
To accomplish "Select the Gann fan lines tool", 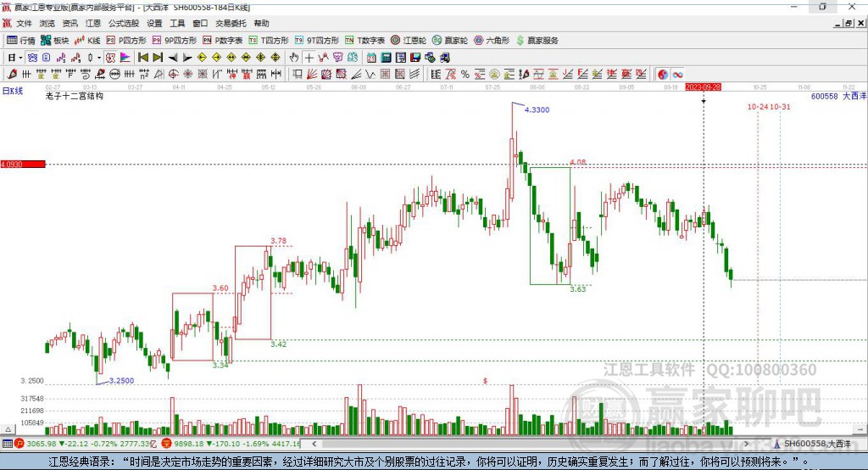I will point(312,75).
